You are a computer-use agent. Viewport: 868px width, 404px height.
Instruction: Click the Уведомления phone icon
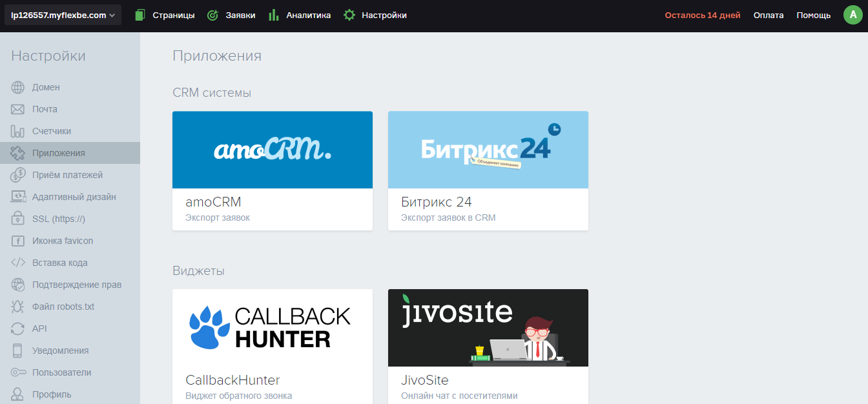17,350
